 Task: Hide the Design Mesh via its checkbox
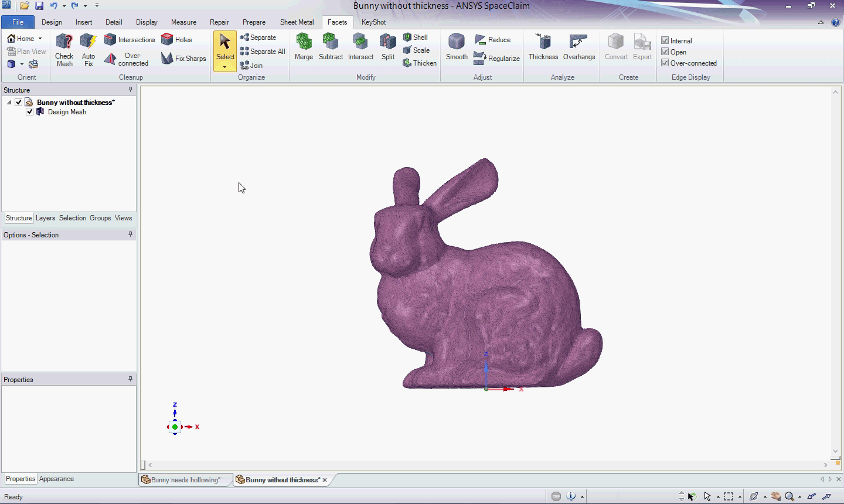(x=30, y=111)
